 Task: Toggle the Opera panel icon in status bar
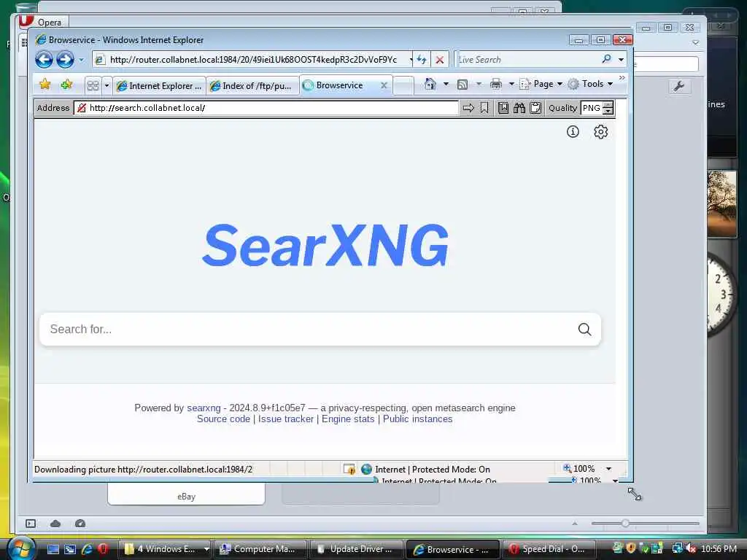(x=31, y=524)
